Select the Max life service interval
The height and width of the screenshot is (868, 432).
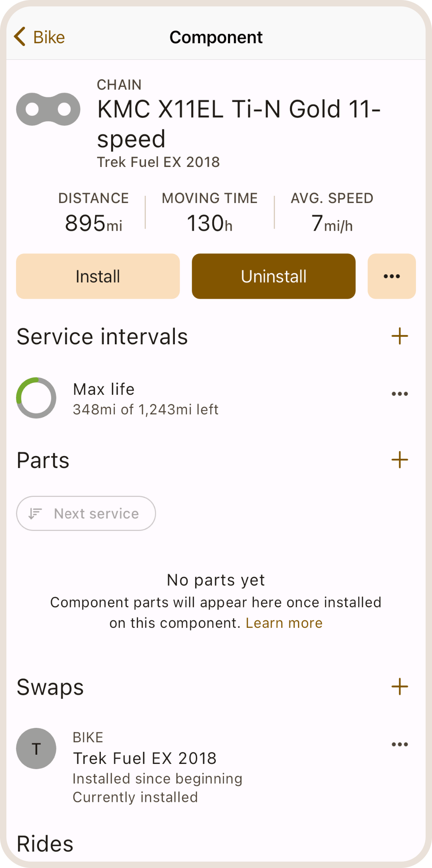click(x=146, y=399)
